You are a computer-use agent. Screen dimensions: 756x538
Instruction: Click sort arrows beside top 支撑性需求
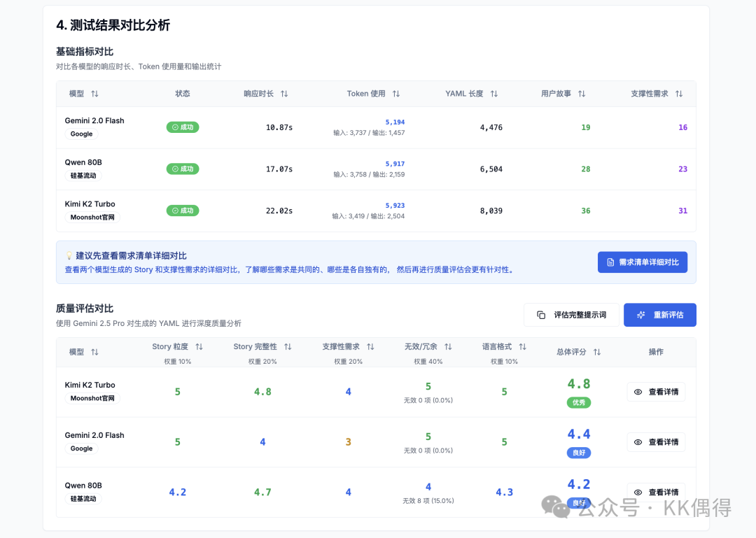[x=679, y=94]
